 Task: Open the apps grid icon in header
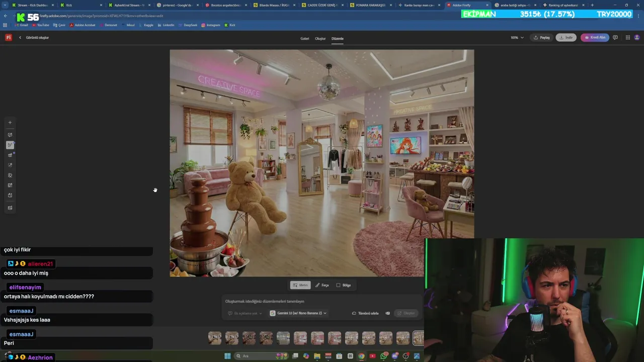(627, 38)
